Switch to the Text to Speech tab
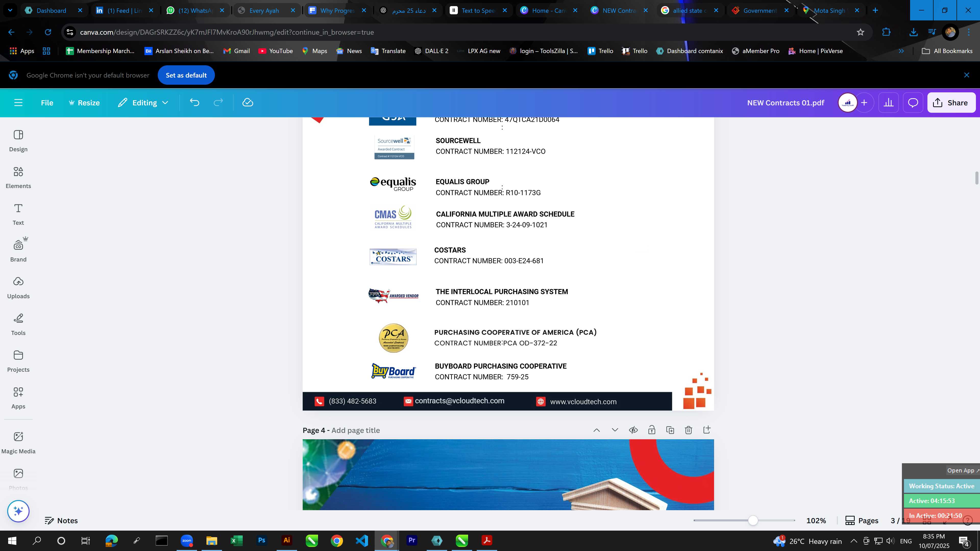 (x=478, y=10)
